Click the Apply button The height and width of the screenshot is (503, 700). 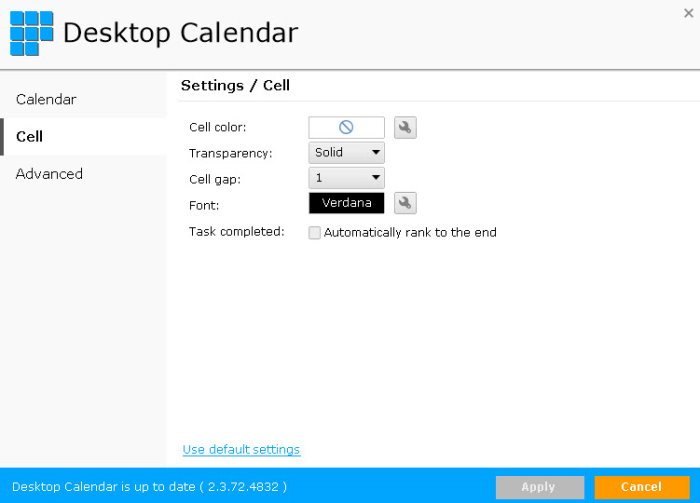(x=540, y=487)
